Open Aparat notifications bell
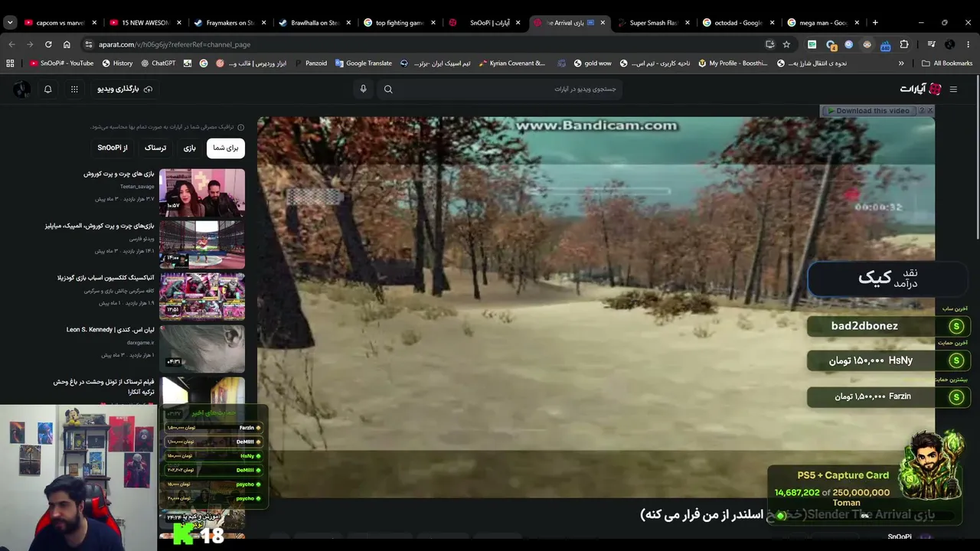980x551 pixels. click(47, 90)
